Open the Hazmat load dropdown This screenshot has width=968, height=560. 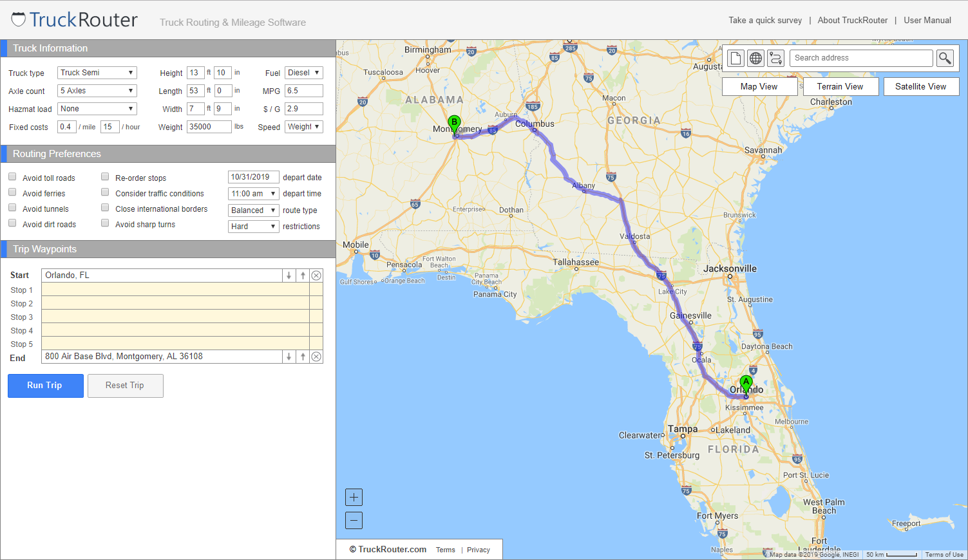(x=97, y=109)
